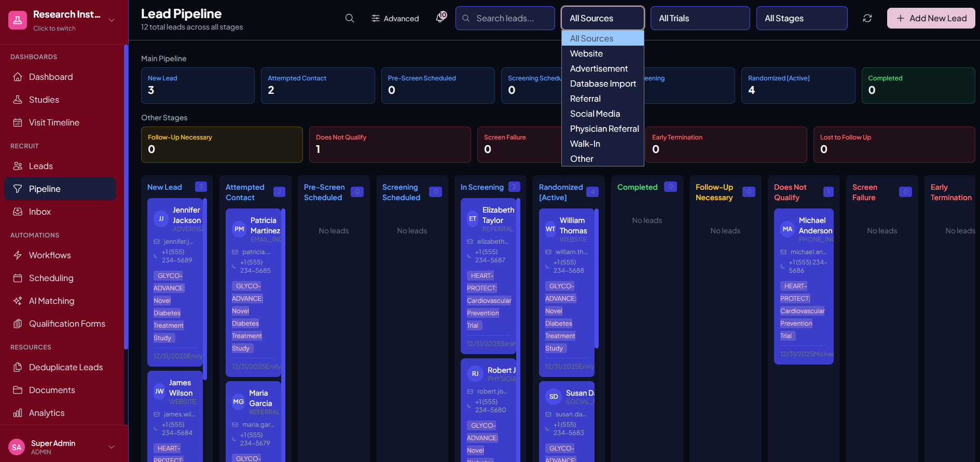
Task: Click the search magnifier icon in header
Action: click(x=350, y=18)
